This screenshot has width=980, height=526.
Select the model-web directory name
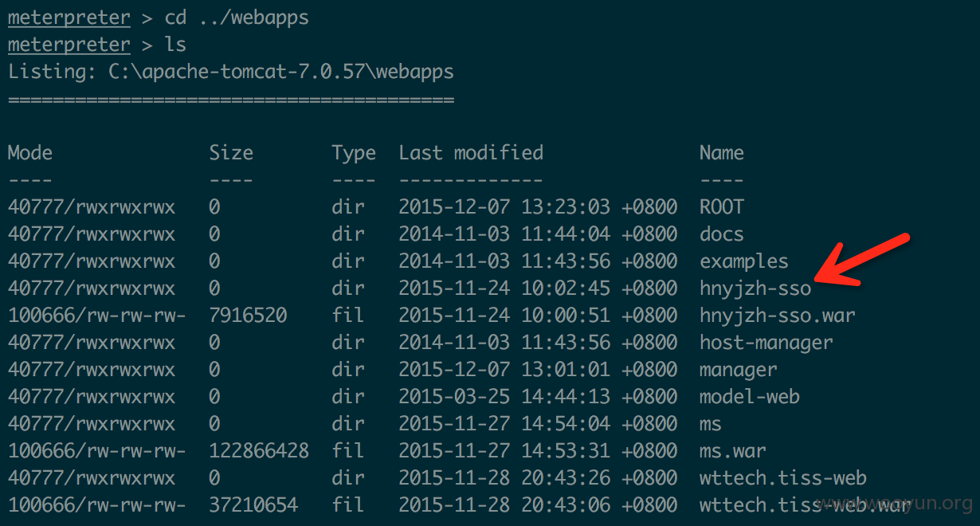(750, 397)
